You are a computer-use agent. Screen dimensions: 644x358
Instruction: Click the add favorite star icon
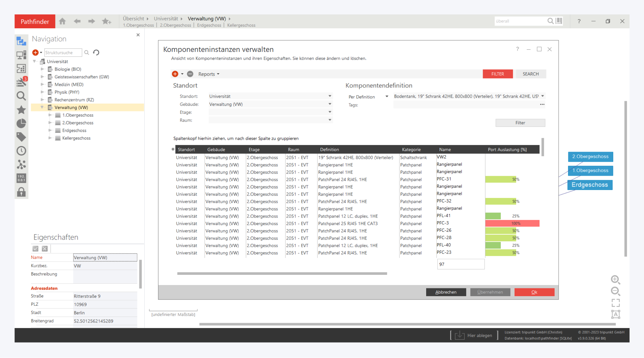106,21
